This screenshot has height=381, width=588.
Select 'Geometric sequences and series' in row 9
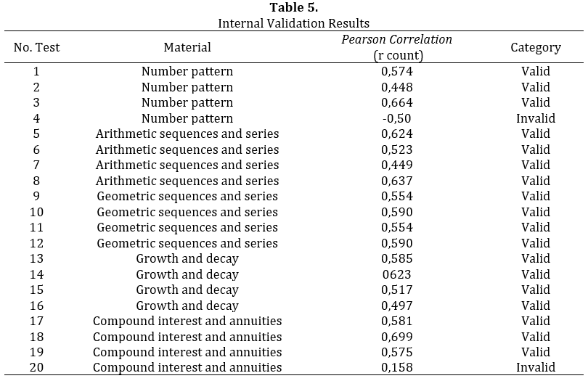[187, 196]
